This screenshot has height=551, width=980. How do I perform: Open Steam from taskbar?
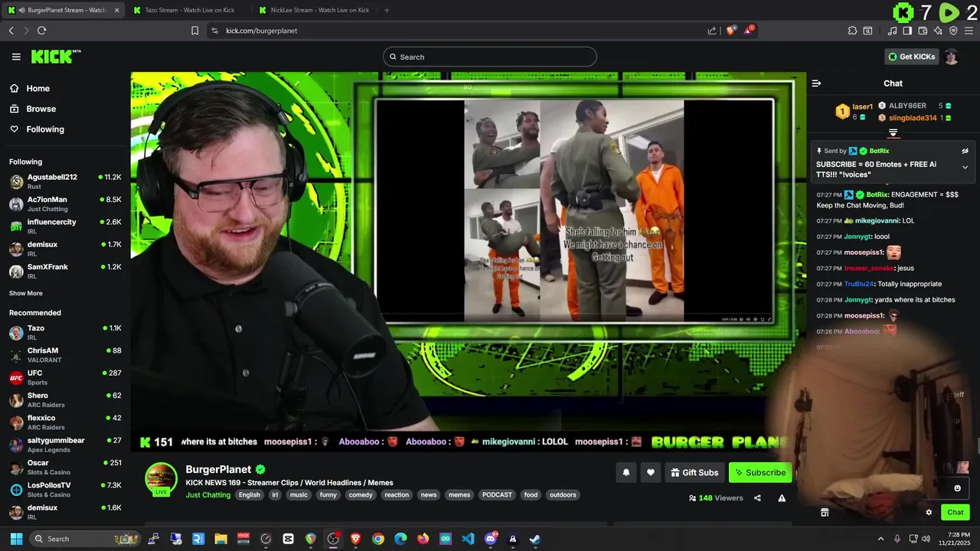[535, 539]
